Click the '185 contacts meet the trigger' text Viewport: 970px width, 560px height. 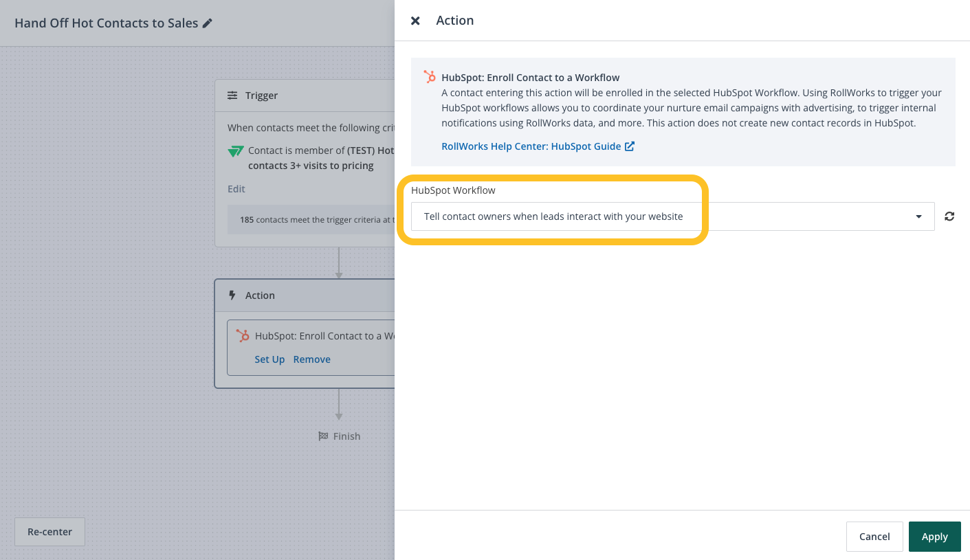click(316, 220)
